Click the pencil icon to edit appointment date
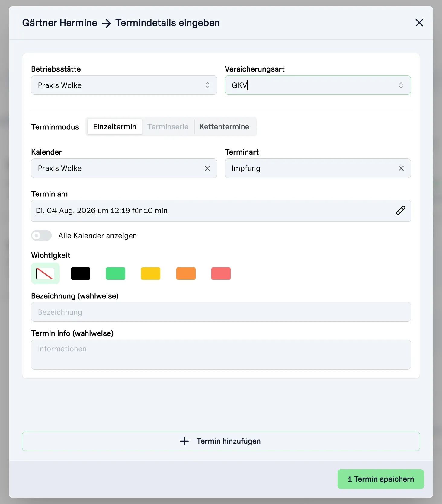442x504 pixels. tap(400, 211)
